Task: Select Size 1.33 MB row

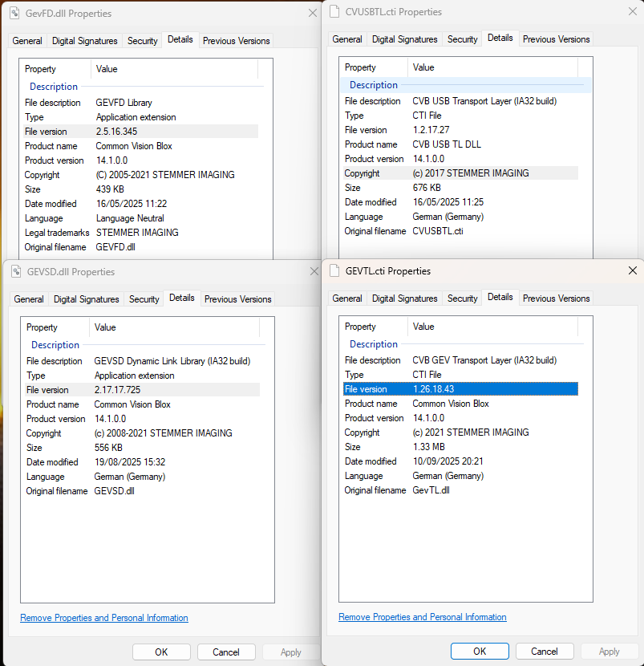Action: (460, 446)
